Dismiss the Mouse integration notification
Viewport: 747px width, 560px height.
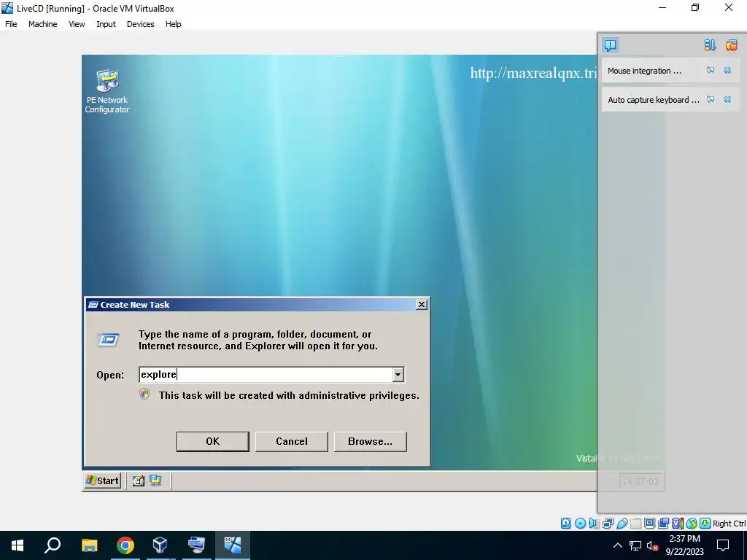tap(727, 71)
